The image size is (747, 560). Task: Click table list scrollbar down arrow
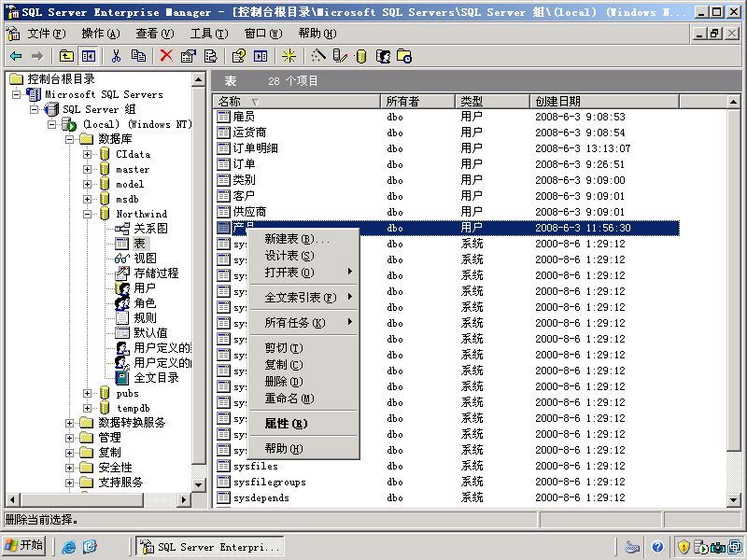coord(733,499)
